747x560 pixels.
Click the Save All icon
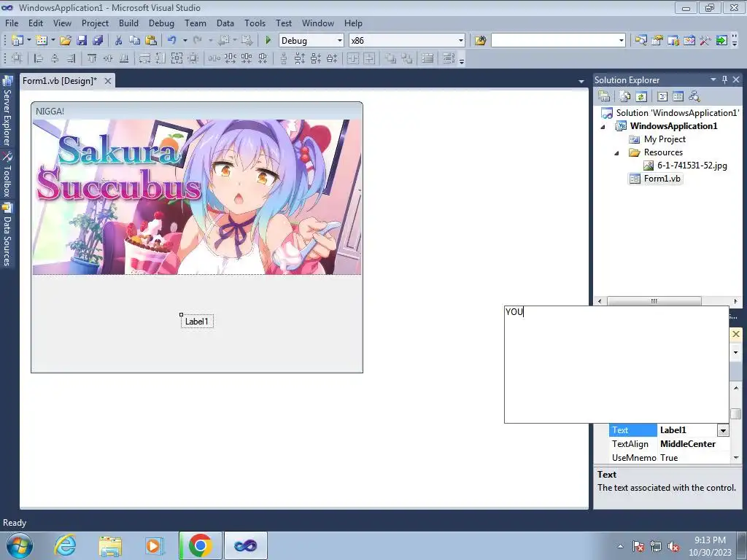pyautogui.click(x=98, y=41)
